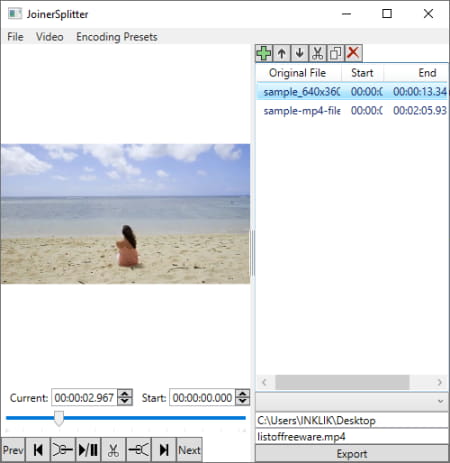Click end time 00:00:13.34 cell
This screenshot has height=463, width=450.
(x=420, y=91)
